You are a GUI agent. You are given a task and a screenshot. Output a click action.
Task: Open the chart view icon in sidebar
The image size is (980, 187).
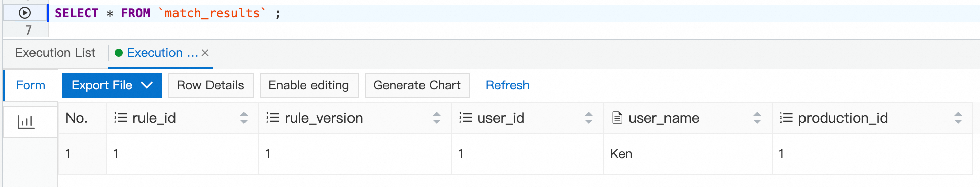26,122
